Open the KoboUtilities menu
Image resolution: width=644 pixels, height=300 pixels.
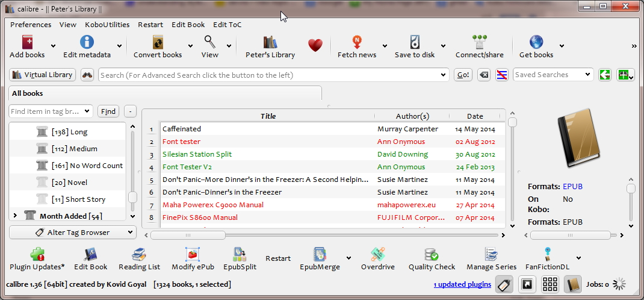pos(107,25)
